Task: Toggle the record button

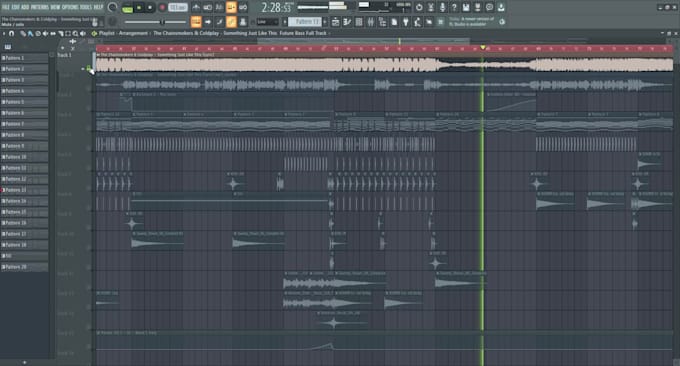Action: coord(162,7)
